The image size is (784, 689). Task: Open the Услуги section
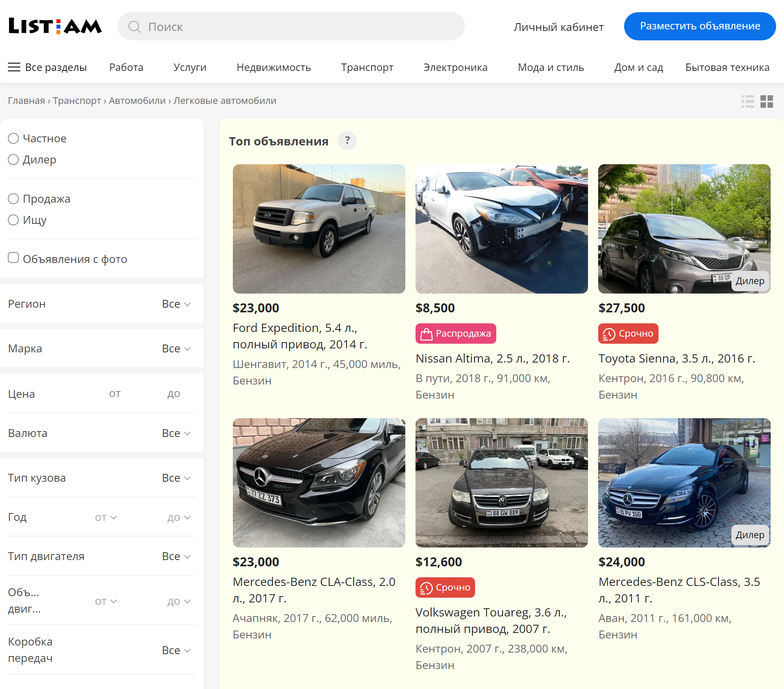click(x=190, y=67)
